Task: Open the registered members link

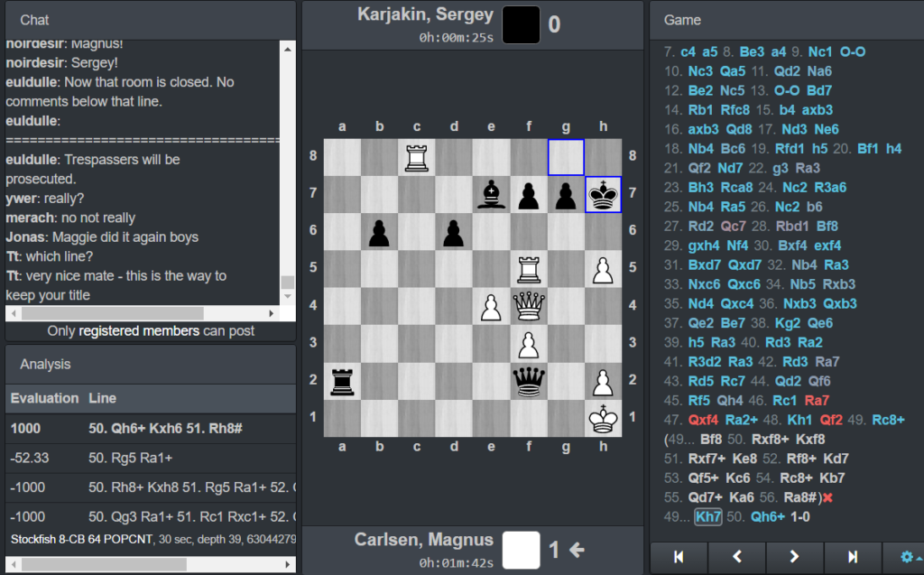Action: [139, 331]
